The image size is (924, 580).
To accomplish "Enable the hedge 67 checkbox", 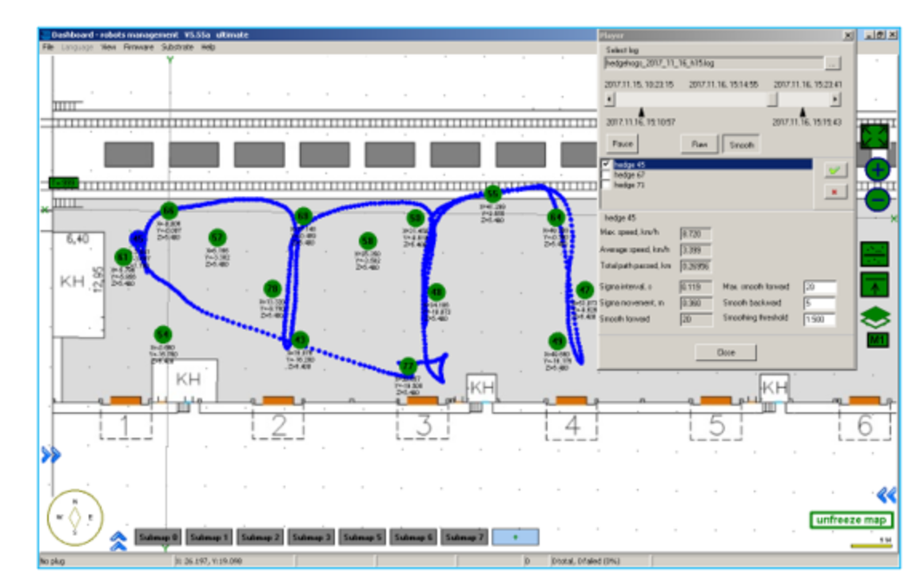I will coord(607,174).
